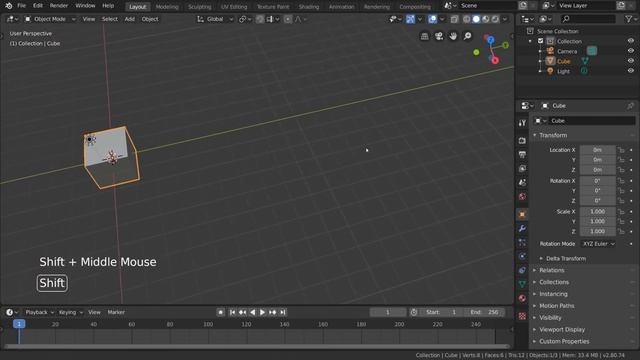The height and width of the screenshot is (360, 640).
Task: Jump to the timeline end frame
Action: point(282,312)
